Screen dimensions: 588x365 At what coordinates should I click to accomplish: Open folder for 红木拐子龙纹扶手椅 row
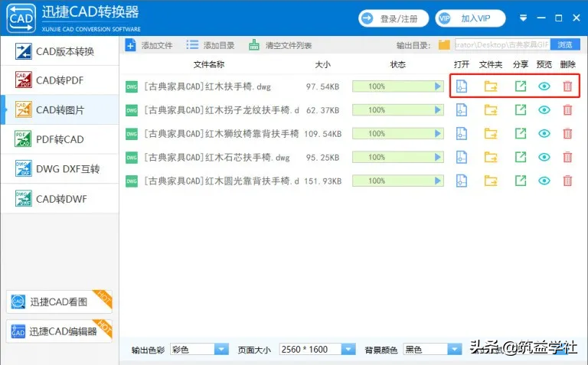coord(491,110)
